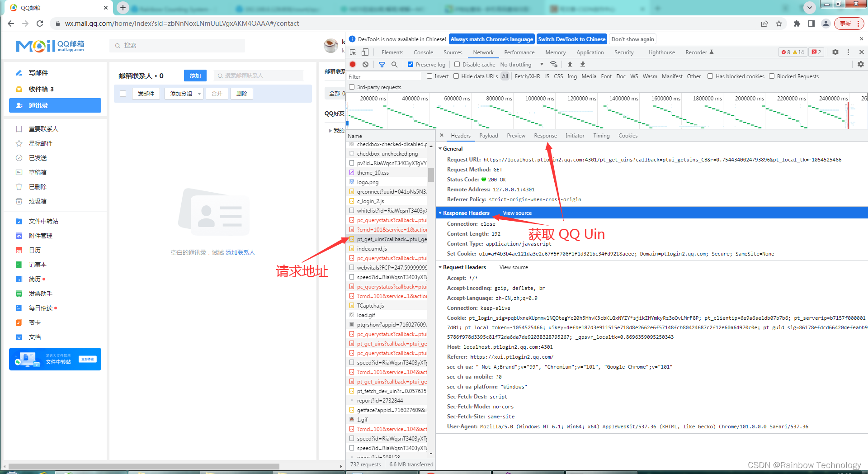
Task: Open the Payload tab
Action: point(489,135)
